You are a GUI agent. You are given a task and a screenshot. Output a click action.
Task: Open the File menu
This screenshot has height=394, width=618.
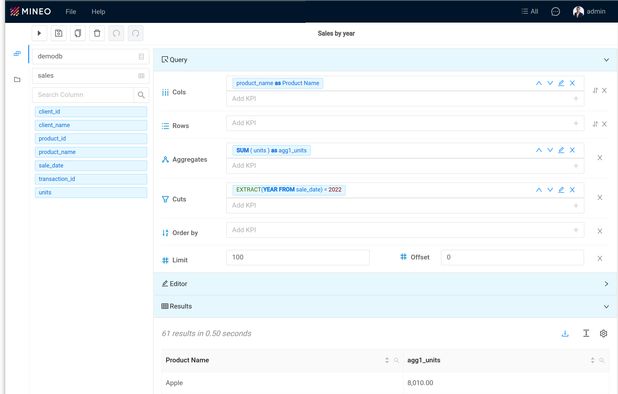tap(71, 12)
